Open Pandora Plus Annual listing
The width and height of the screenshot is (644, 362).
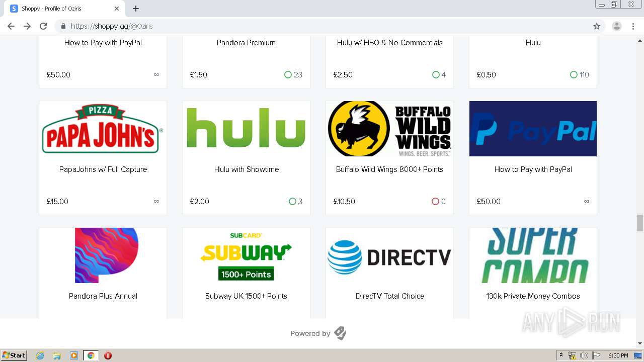pos(103,296)
